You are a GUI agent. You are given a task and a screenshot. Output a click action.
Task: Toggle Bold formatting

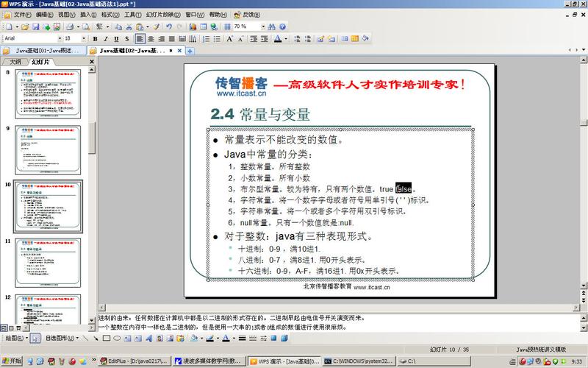click(x=96, y=38)
